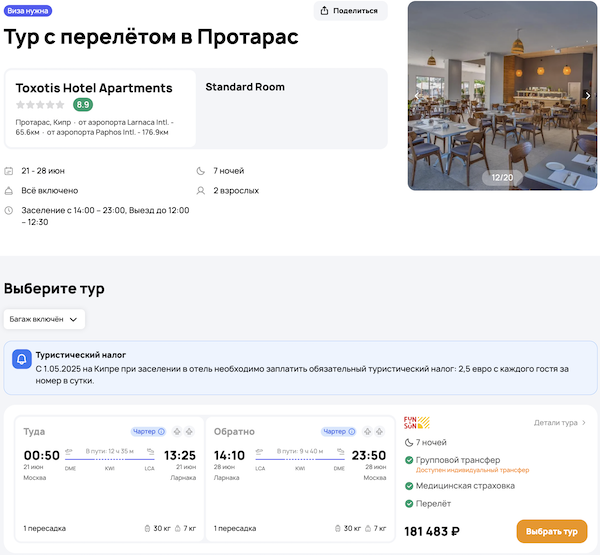Screen dimensions: 600x555
Task: Click the Виза нужна badge
Action: [x=29, y=11]
